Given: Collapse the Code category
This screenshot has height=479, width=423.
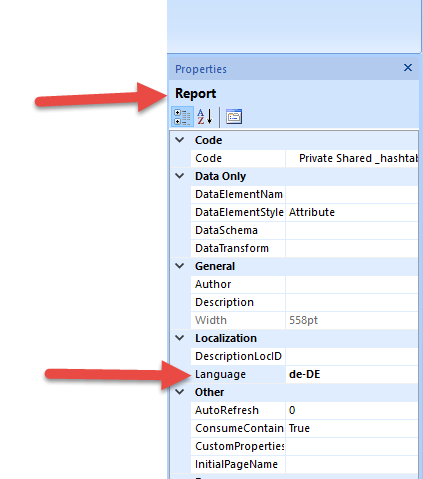Looking at the screenshot, I should 180,140.
